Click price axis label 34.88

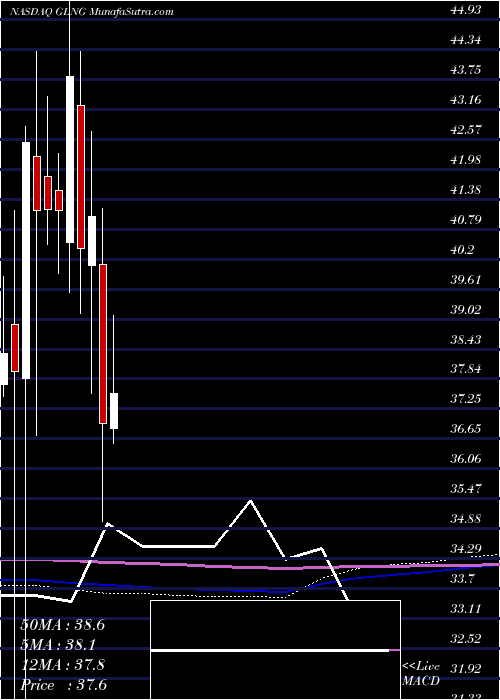(465, 519)
